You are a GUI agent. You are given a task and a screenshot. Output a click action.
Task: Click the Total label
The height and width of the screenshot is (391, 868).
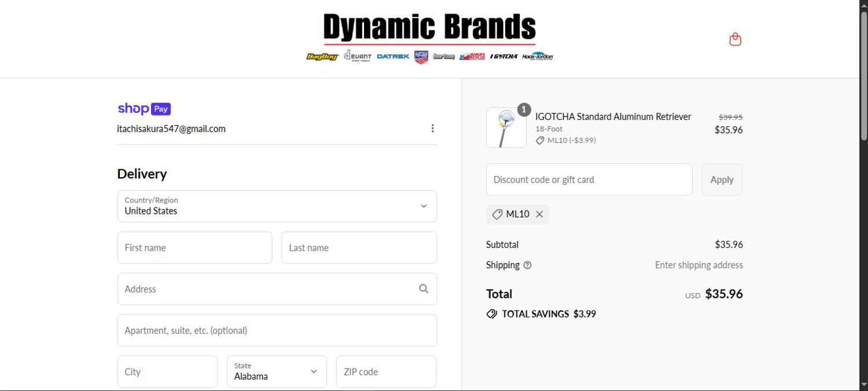tap(499, 294)
